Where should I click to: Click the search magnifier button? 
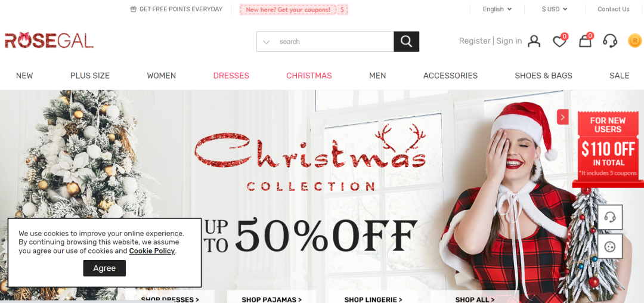click(x=406, y=42)
